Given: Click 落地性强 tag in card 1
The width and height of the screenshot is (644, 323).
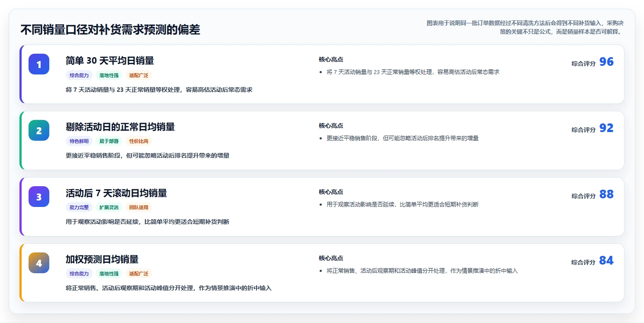Looking at the screenshot, I should 109,75.
